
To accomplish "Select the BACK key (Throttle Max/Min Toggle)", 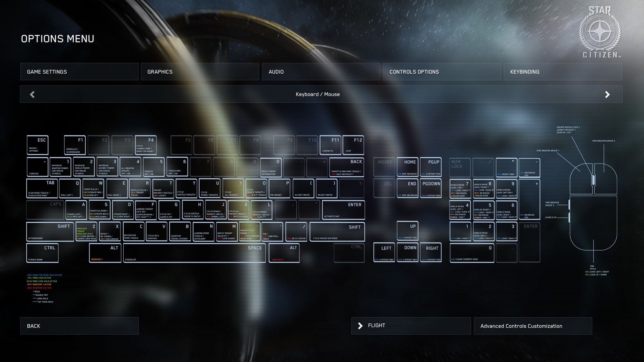I will coord(347,167).
